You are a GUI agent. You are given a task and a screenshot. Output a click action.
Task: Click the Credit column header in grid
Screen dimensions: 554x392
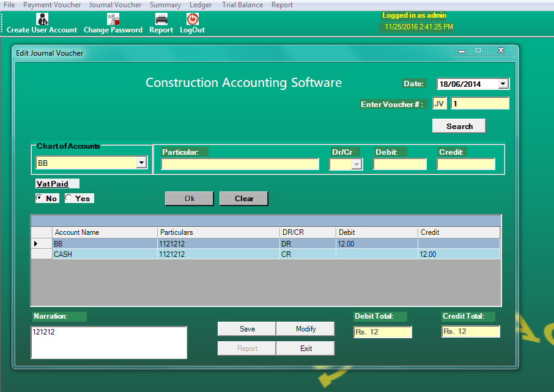coord(459,232)
